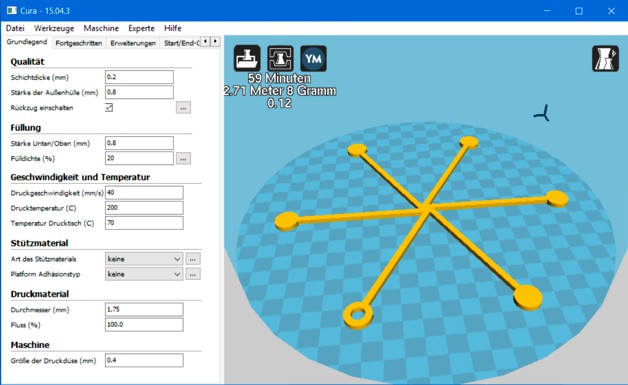
Task: Click the Stärke Unten/Oben field
Action: 139,143
